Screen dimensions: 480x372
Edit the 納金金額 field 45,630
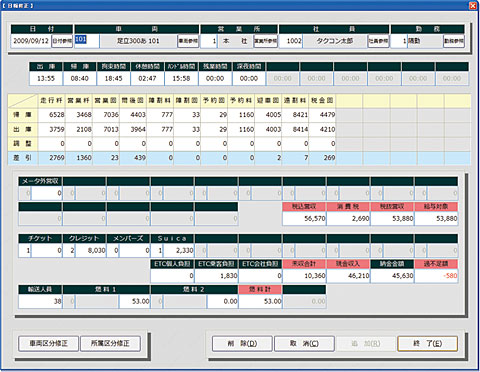click(392, 276)
